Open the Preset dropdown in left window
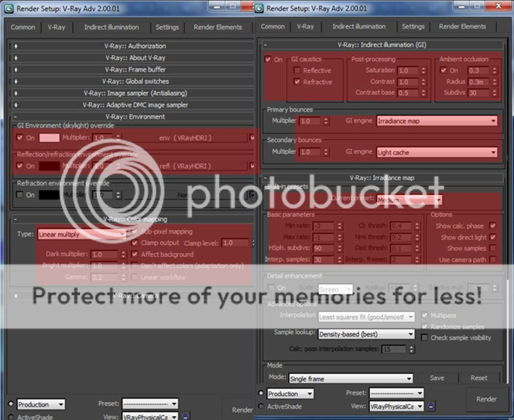Viewport: 514px width, 420px height. tap(151, 403)
